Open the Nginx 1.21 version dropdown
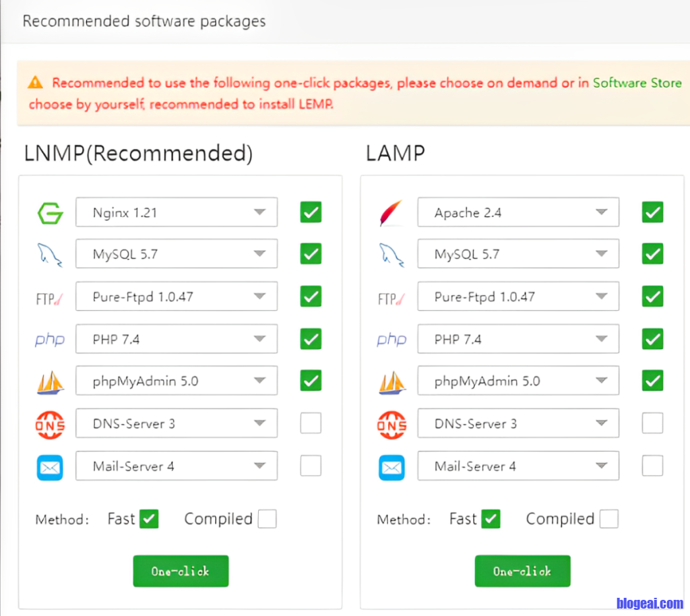690x616 pixels. (x=177, y=212)
